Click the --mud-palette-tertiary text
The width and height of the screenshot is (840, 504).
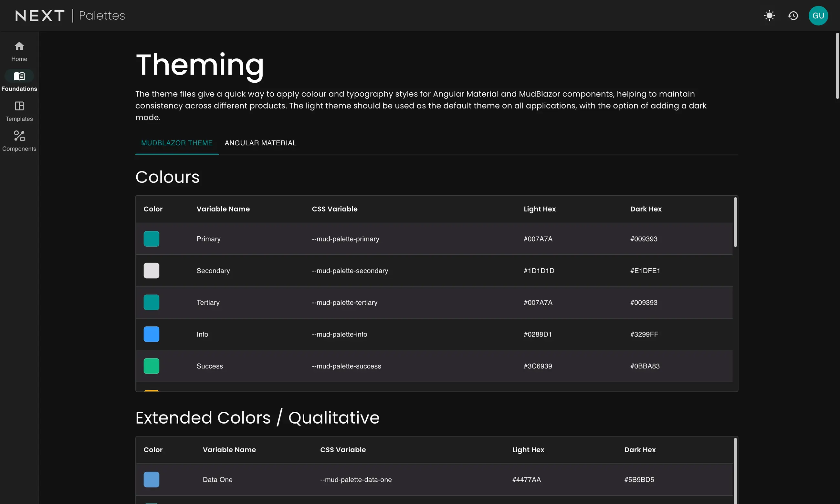[345, 303]
